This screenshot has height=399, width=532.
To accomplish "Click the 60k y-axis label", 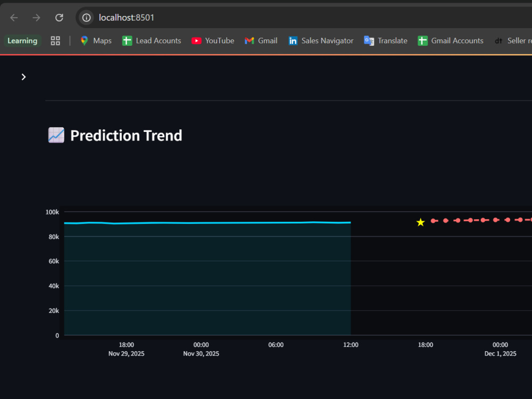I will click(x=54, y=261).
